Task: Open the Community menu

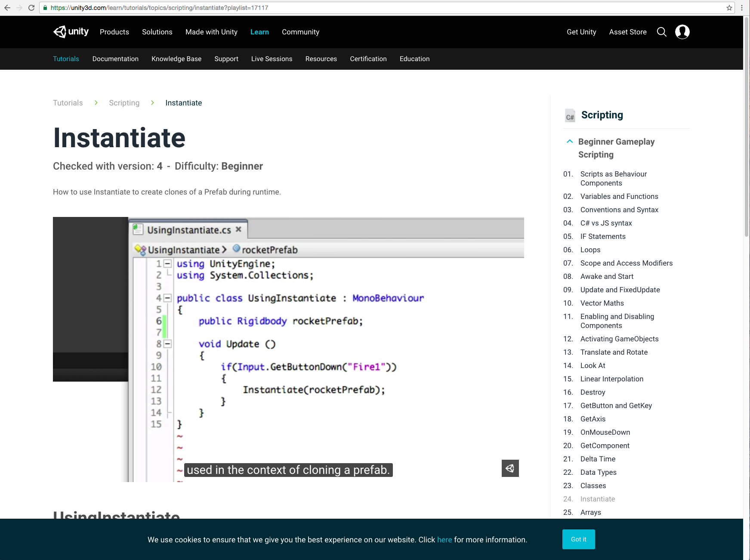Action: tap(300, 32)
